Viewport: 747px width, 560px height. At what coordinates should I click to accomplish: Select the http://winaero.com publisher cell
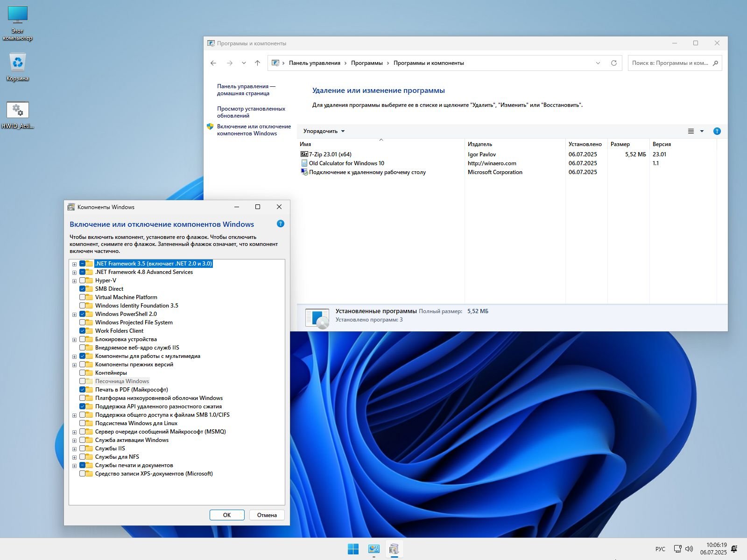492,163
